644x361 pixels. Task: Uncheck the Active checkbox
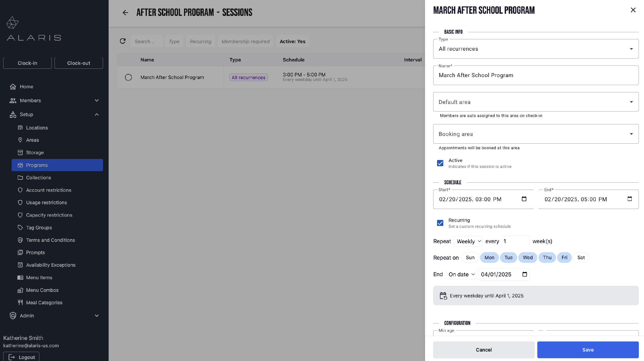(x=440, y=163)
